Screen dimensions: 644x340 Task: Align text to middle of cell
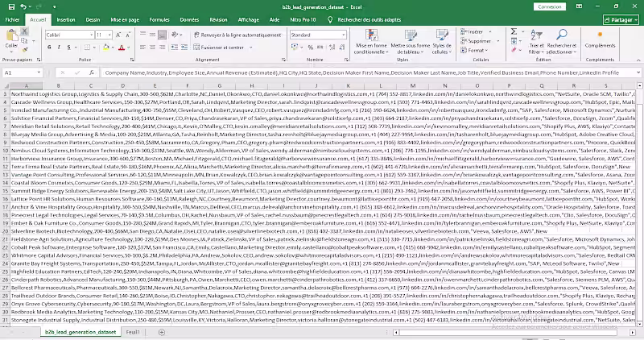[152, 35]
